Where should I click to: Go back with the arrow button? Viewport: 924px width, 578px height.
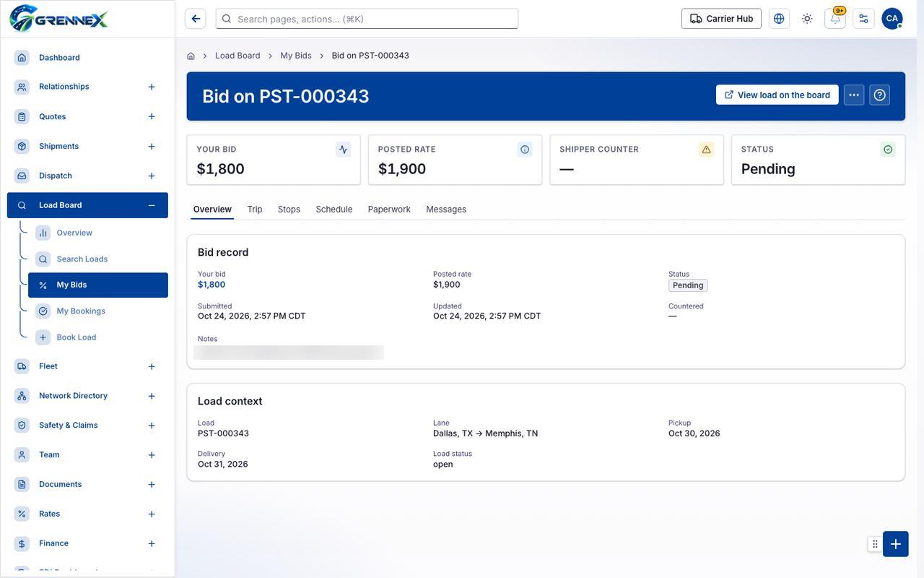[x=196, y=19]
